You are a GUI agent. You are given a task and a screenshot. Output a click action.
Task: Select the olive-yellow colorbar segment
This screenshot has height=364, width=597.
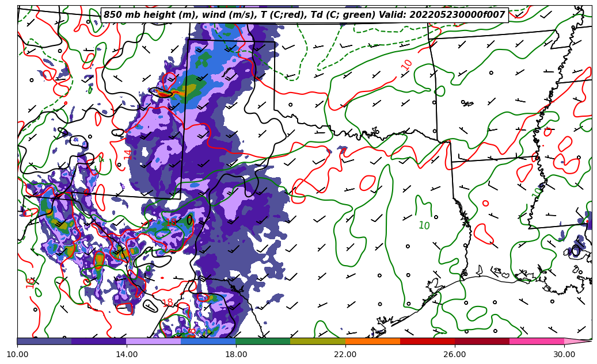pyautogui.click(x=318, y=341)
